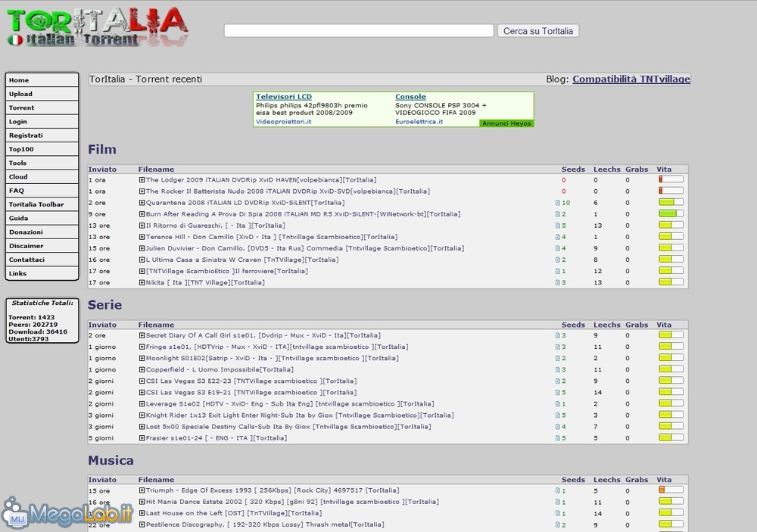757x532 pixels.
Task: Open the Links sidebar item
Action: click(x=42, y=273)
